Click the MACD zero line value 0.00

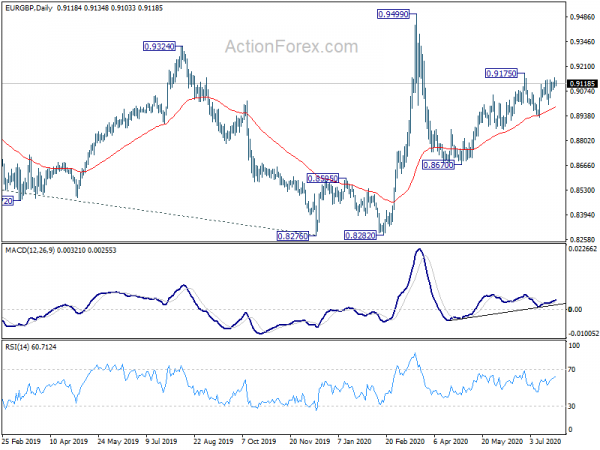[x=576, y=309]
